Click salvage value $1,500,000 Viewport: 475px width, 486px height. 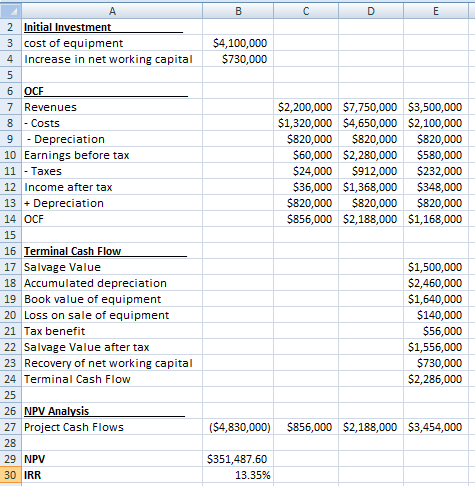435,267
